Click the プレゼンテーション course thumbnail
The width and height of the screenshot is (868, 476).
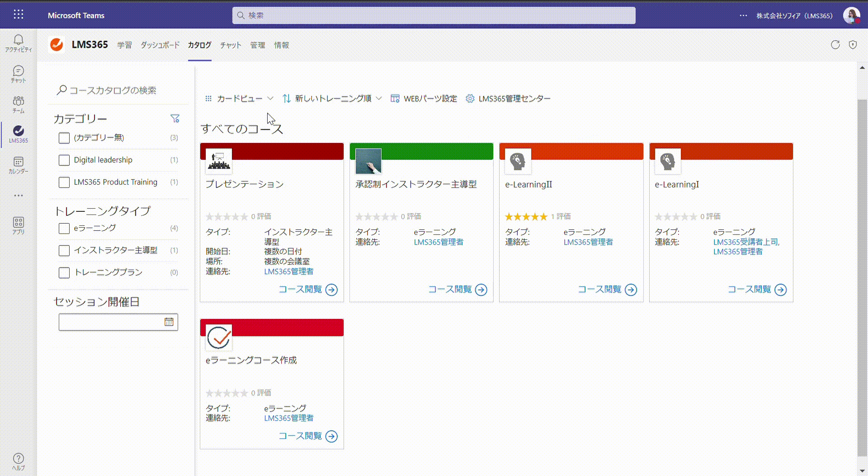pyautogui.click(x=219, y=161)
